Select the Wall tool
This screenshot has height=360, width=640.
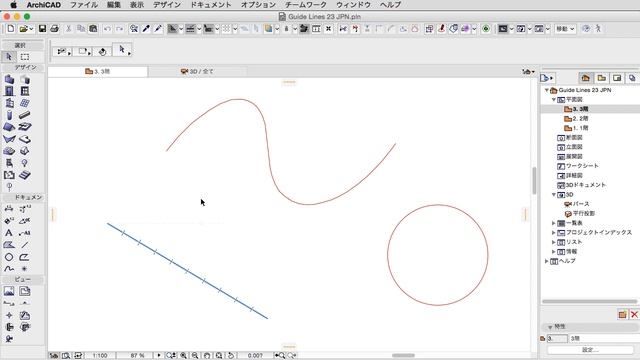tap(9, 79)
